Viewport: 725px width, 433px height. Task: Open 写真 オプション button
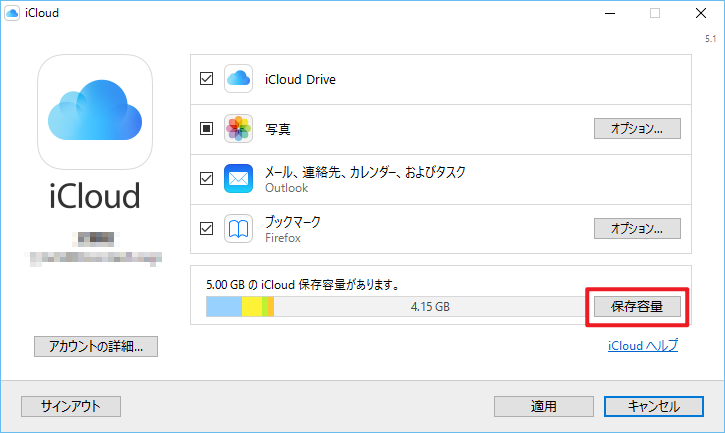pos(637,128)
